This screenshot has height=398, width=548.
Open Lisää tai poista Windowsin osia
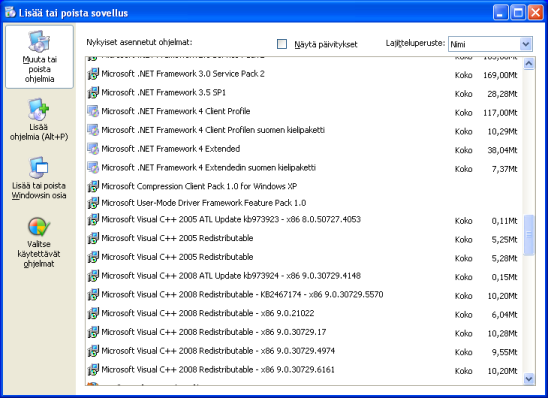pyautogui.click(x=39, y=178)
